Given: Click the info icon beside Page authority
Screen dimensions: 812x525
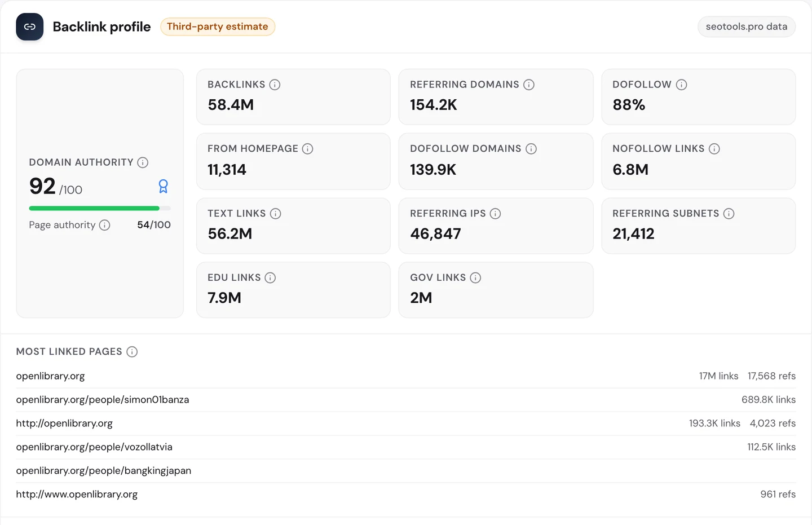Looking at the screenshot, I should pos(105,225).
